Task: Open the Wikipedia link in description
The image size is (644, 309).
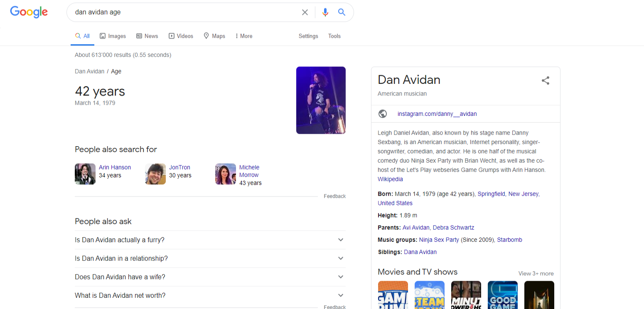Action: (390, 179)
